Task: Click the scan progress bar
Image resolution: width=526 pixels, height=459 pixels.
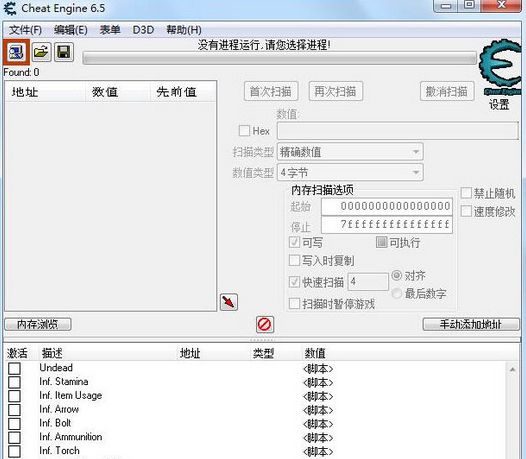Action: tap(279, 58)
